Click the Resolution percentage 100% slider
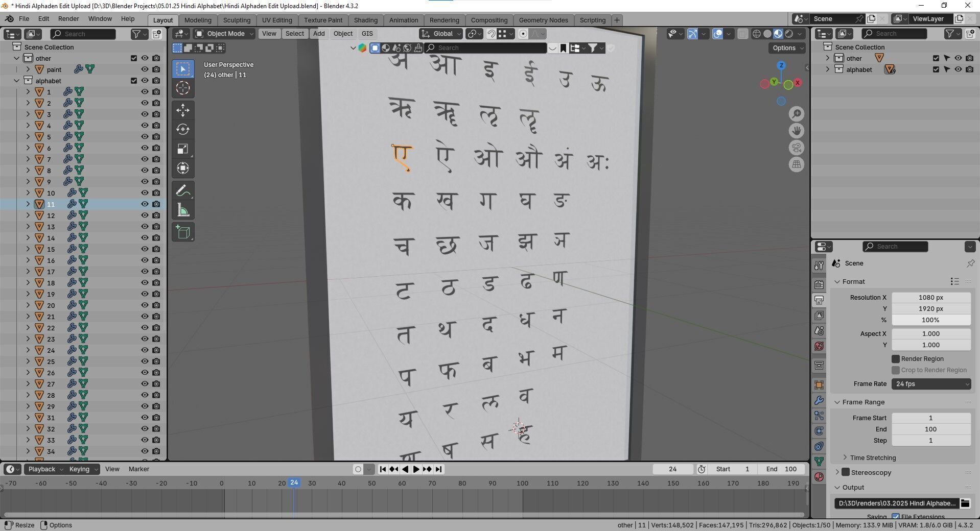Image resolution: width=980 pixels, height=531 pixels. tap(931, 320)
